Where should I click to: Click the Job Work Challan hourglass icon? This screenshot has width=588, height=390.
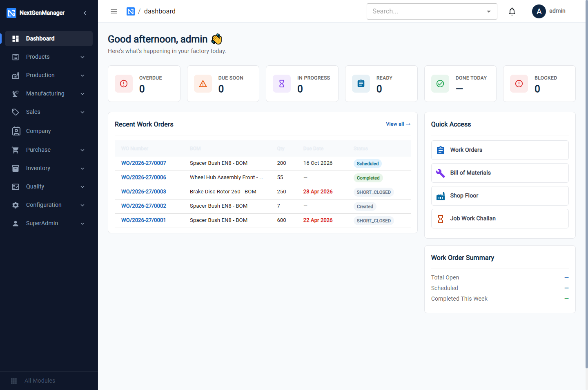441,219
